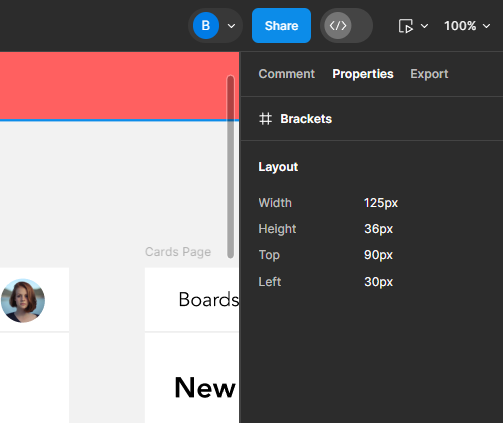This screenshot has width=503, height=423.
Task: Click the woman's profile photo on canvas
Action: point(23,300)
